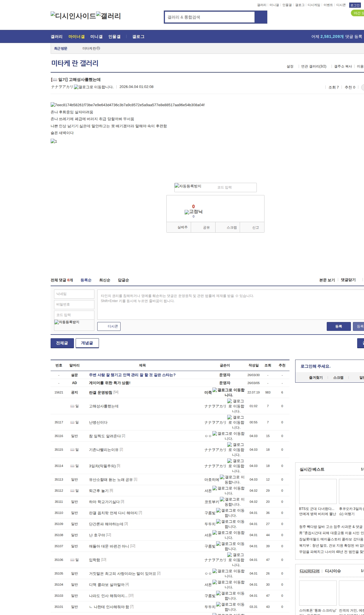The image size is (364, 615).
Task: Focus the 비밀번호 input field
Action: pyautogui.click(x=74, y=305)
